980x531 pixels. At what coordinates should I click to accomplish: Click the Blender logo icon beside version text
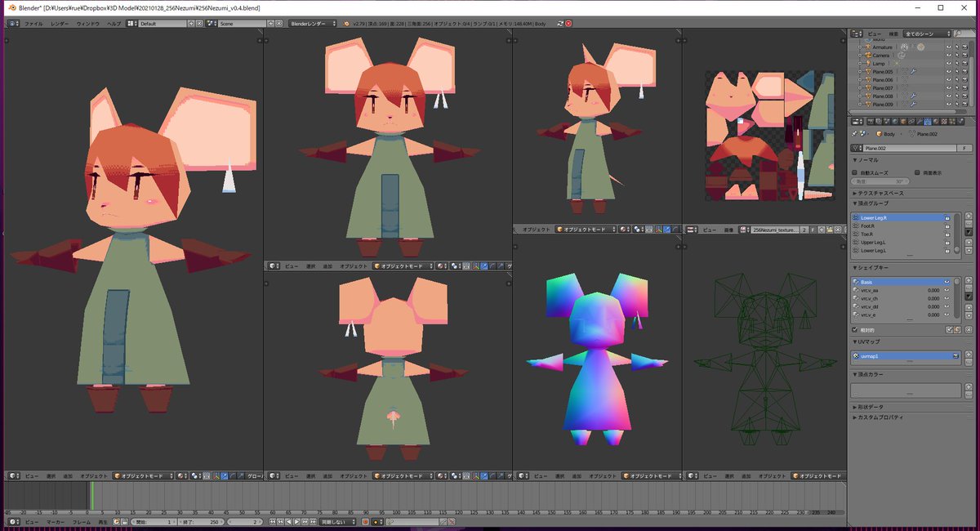coord(346,24)
